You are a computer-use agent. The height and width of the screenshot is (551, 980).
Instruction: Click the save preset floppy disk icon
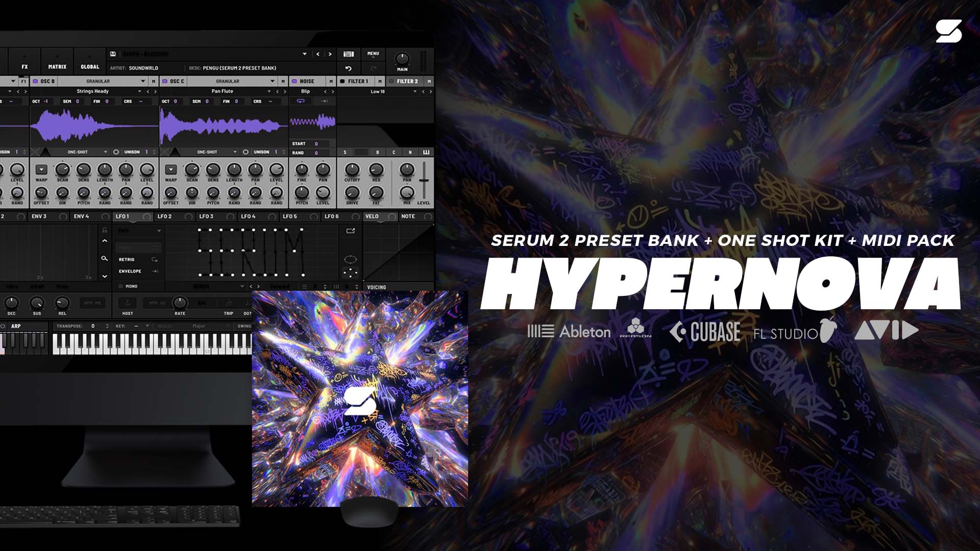(113, 54)
